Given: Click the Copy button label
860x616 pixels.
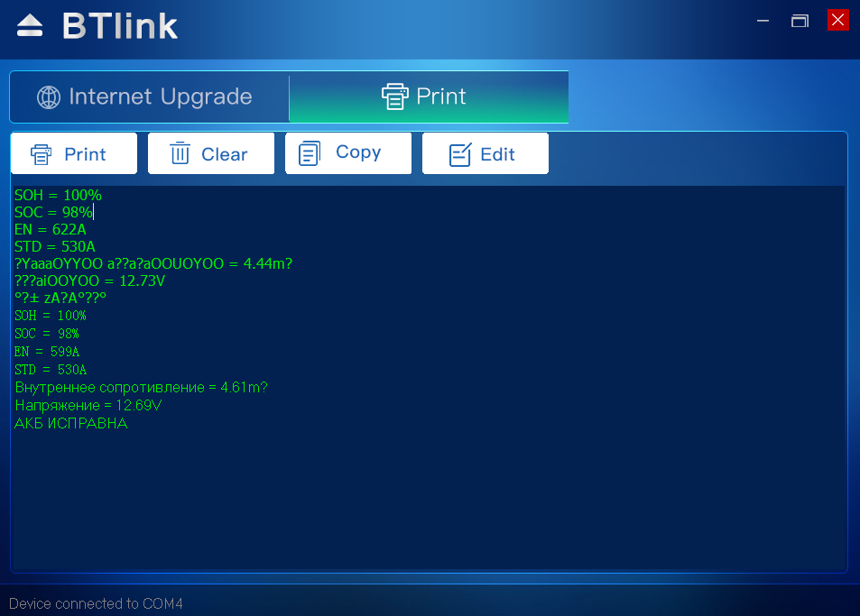Looking at the screenshot, I should pyautogui.click(x=358, y=152).
